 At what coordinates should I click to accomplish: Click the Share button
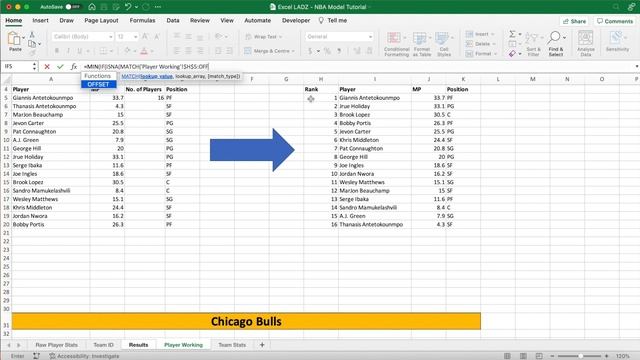(x=574, y=21)
